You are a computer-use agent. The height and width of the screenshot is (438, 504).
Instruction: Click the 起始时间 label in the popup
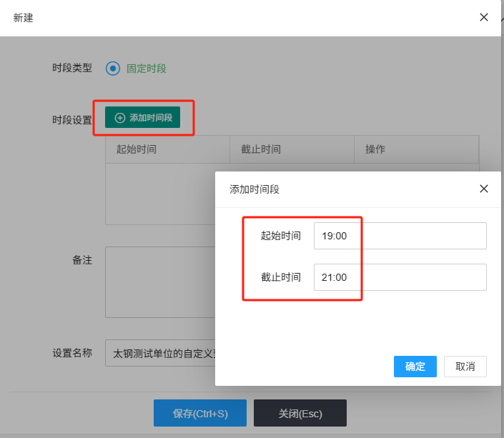pyautogui.click(x=281, y=236)
